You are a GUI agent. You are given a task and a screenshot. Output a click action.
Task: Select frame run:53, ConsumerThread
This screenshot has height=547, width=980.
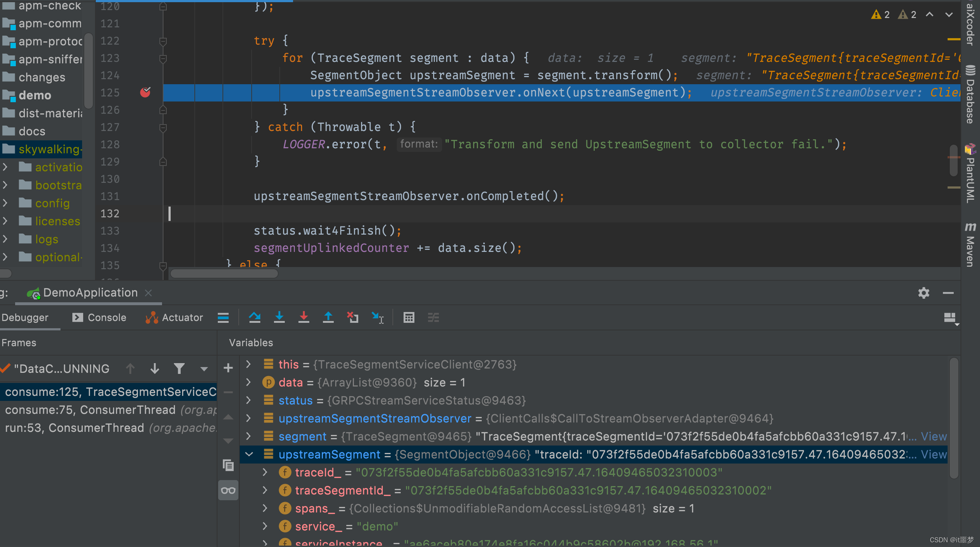(x=108, y=428)
